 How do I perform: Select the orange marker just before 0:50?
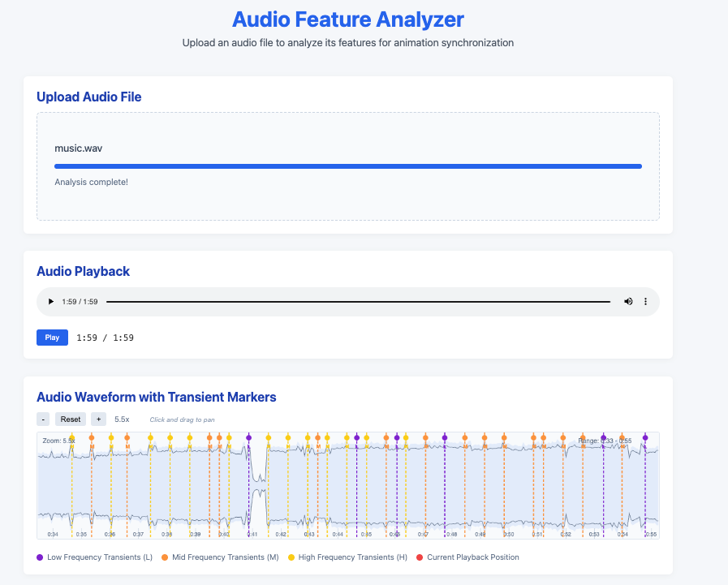[x=504, y=438]
